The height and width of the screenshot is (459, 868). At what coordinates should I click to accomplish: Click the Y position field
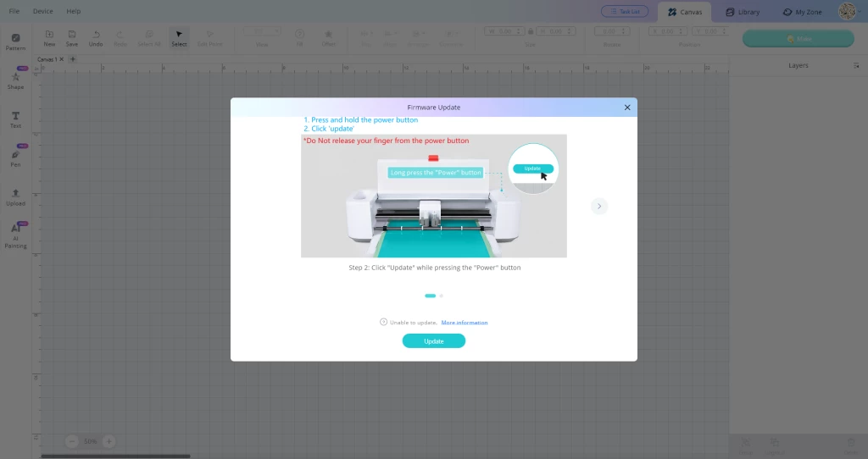pos(710,31)
